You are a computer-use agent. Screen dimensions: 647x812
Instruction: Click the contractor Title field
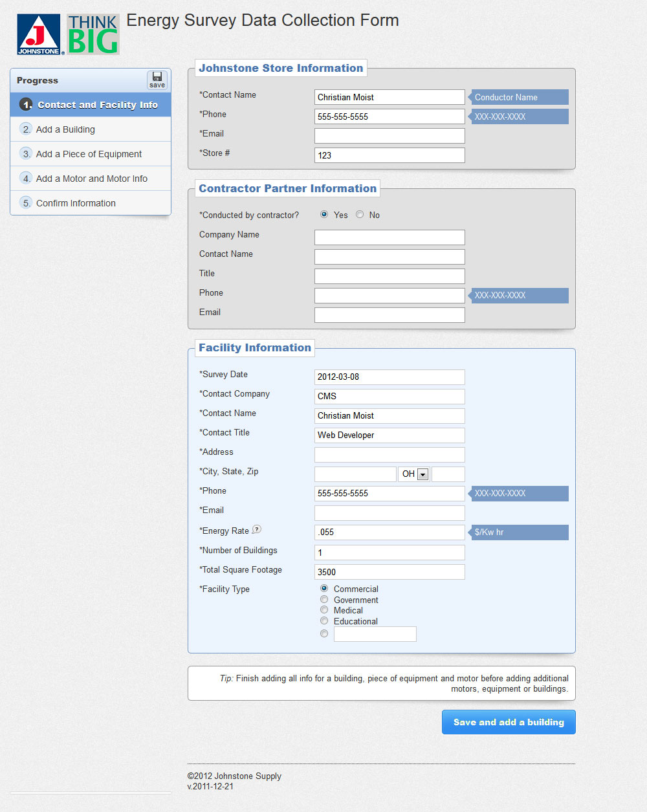[389, 276]
